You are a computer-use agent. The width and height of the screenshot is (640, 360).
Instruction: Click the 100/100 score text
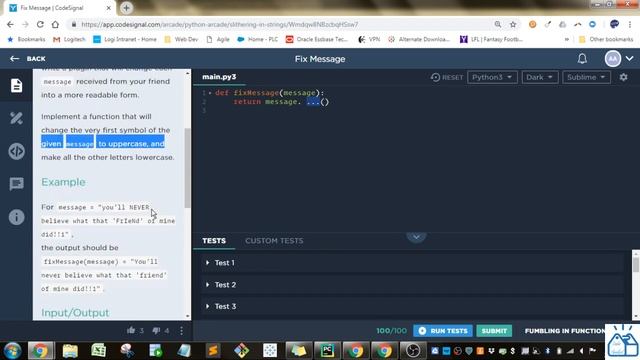(391, 331)
